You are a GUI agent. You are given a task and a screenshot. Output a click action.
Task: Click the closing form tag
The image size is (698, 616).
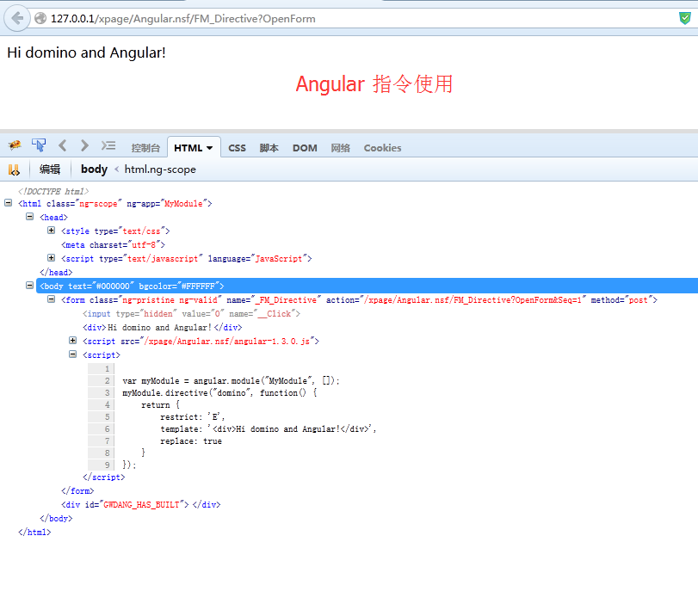(77, 491)
